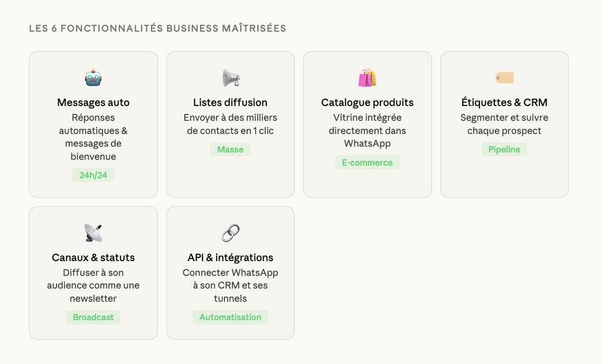Click the section title about 6 fonctionnalités
The height and width of the screenshot is (364, 601).
point(157,28)
